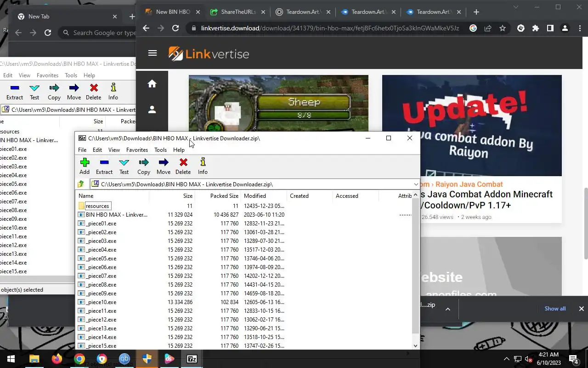This screenshot has height=368, width=588.
Task: Click the New Tab window search box
Action: click(104, 33)
